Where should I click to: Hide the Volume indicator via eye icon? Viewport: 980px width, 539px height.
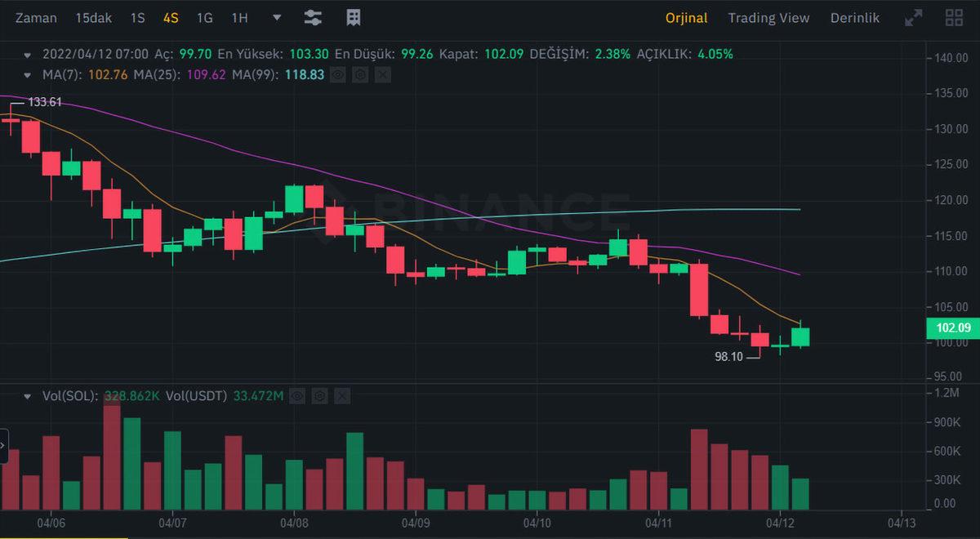pyautogui.click(x=297, y=396)
